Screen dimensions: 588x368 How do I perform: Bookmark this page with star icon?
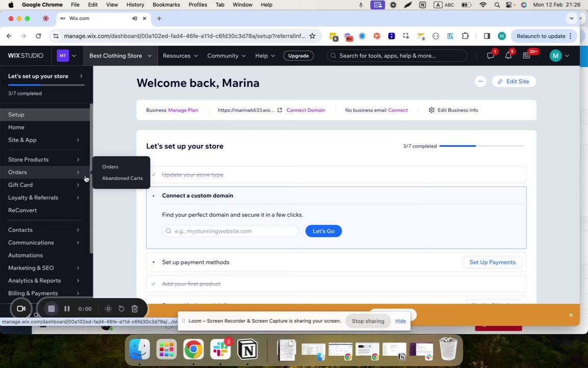click(312, 36)
